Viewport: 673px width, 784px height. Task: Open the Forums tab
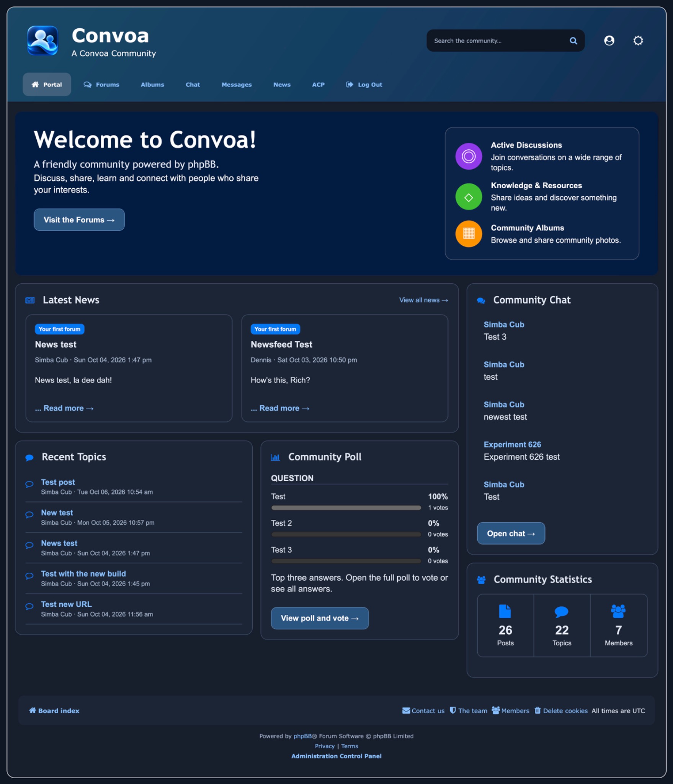pyautogui.click(x=101, y=85)
